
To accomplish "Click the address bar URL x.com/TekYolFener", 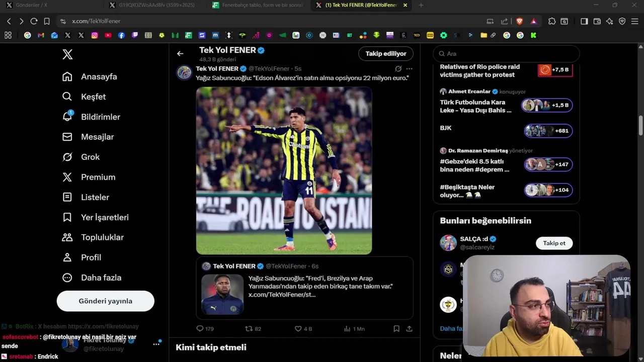I will coord(96,21).
